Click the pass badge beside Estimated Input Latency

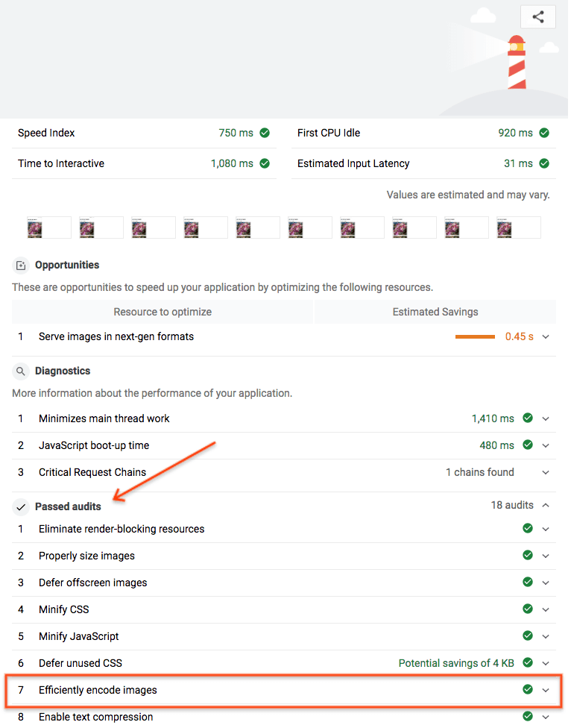coord(544,163)
